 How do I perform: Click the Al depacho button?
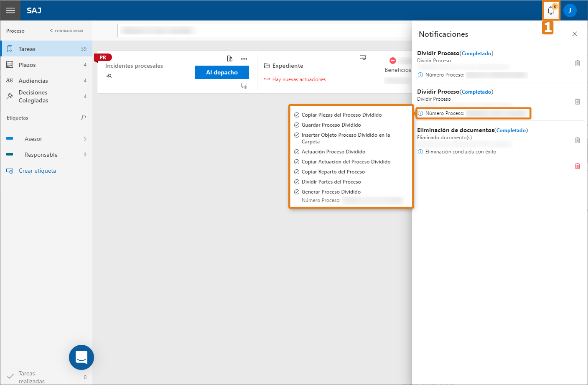pyautogui.click(x=222, y=72)
